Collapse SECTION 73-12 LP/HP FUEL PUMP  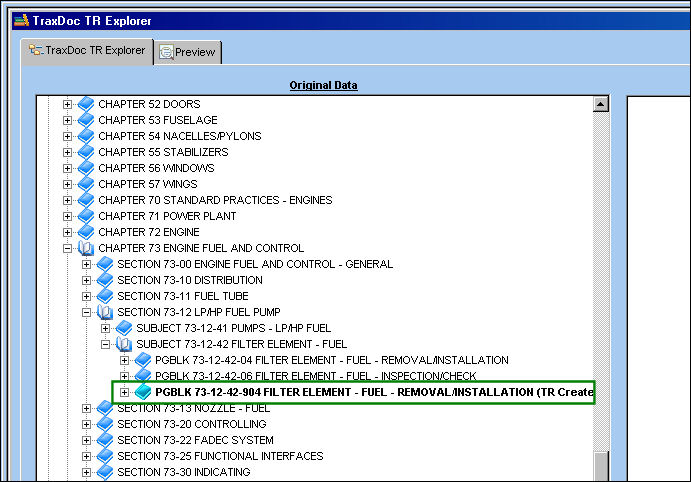[x=86, y=312]
